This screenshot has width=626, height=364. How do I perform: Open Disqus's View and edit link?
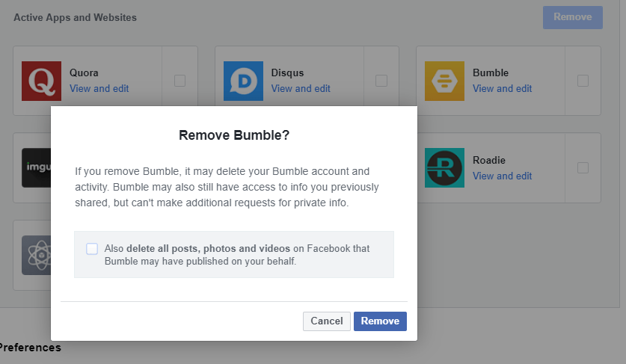point(301,89)
